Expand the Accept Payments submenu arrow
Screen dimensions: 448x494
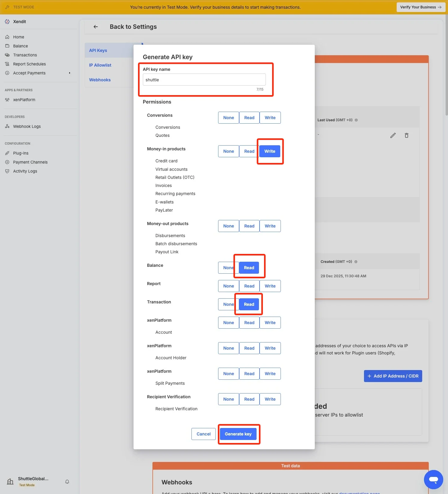point(70,73)
